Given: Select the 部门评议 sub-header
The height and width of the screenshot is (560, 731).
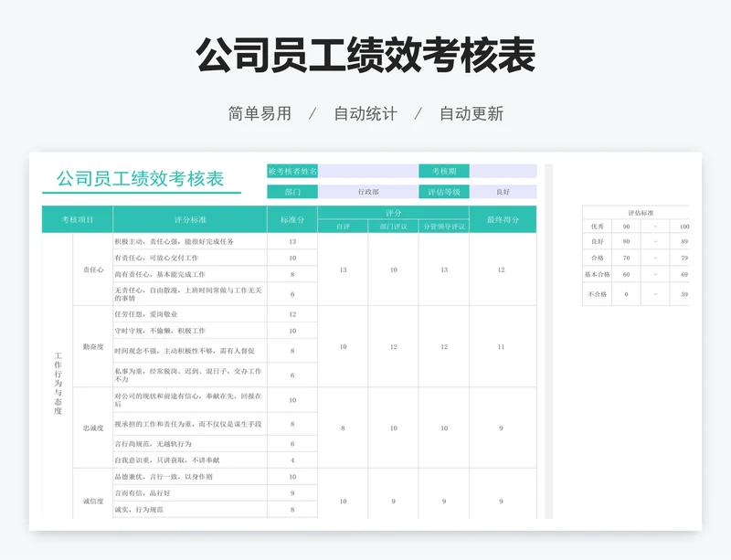Looking at the screenshot, I should (x=394, y=227).
